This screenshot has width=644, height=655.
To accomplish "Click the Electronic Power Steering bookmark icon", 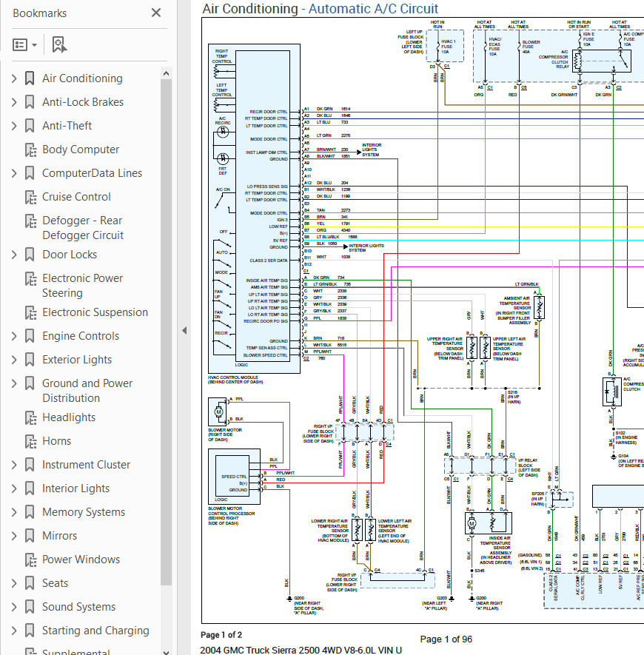I will pyautogui.click(x=30, y=278).
